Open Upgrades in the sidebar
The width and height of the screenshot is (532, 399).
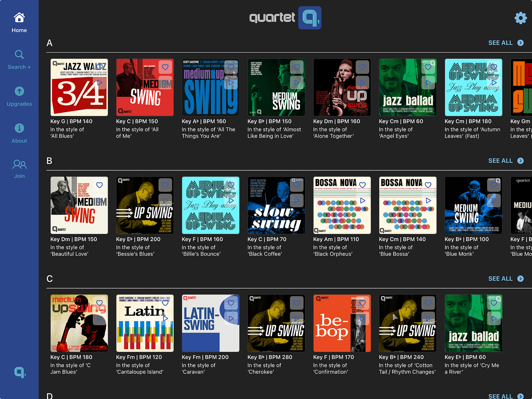(19, 96)
